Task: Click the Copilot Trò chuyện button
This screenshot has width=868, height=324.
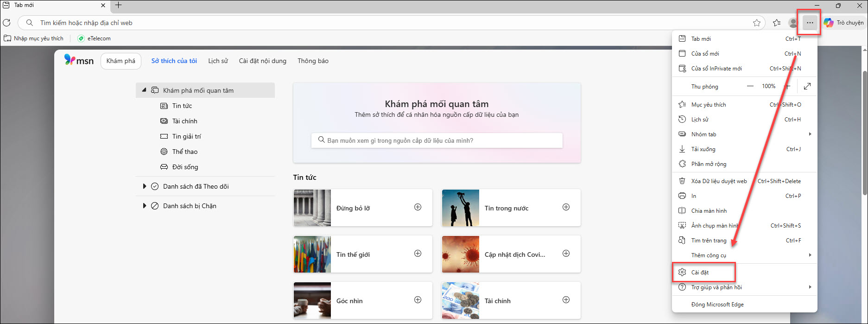Action: pyautogui.click(x=844, y=23)
